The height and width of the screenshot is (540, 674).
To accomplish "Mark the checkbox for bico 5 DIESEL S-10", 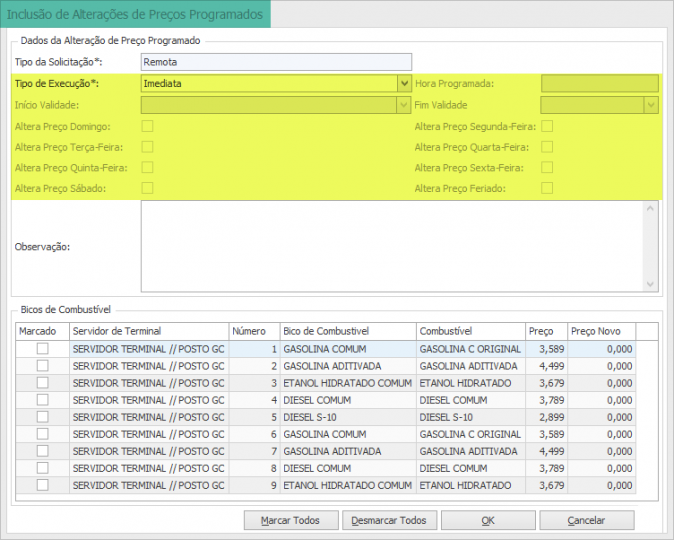I will [x=43, y=417].
